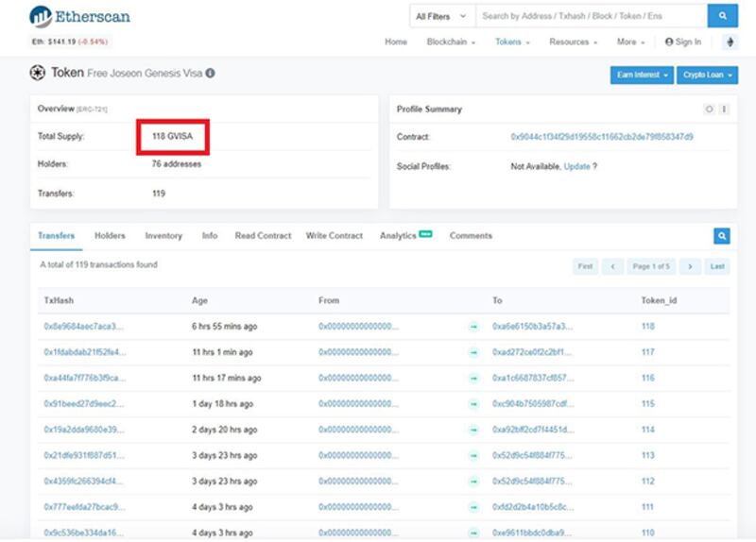Viewport: 756px width, 542px height.
Task: Open recipient address 0xad272ce0f2c2bf1...
Action: coord(532,352)
